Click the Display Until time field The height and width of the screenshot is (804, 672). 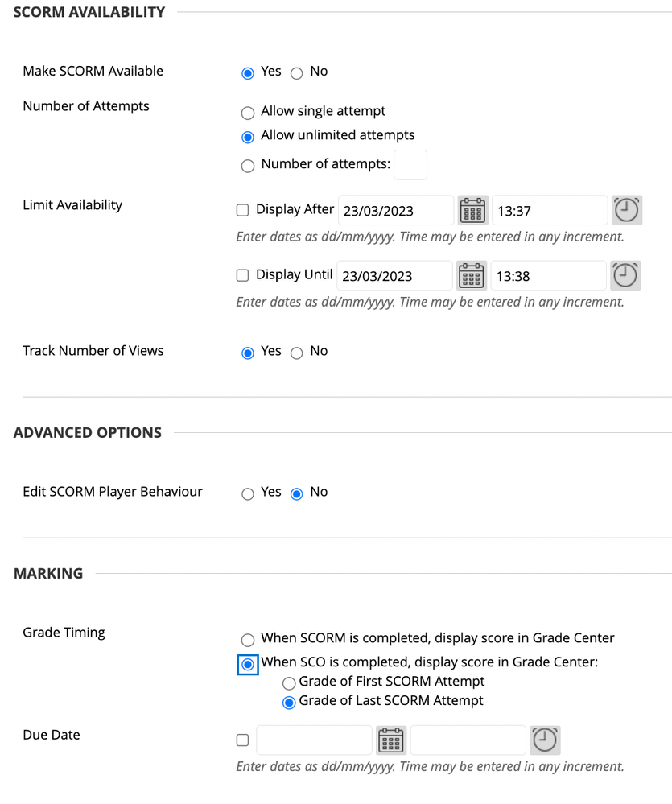[549, 275]
